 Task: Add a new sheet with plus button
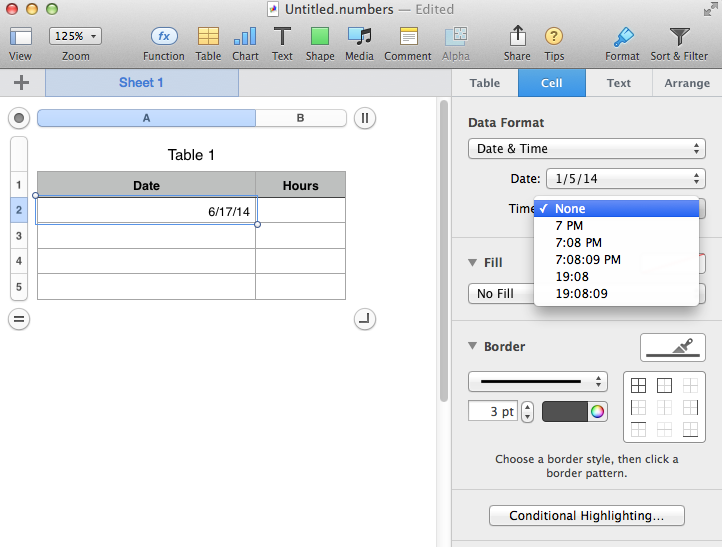pos(21,83)
